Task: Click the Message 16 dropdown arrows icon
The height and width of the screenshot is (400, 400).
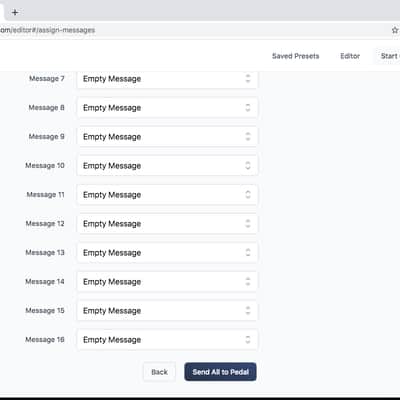Action: pyautogui.click(x=248, y=339)
